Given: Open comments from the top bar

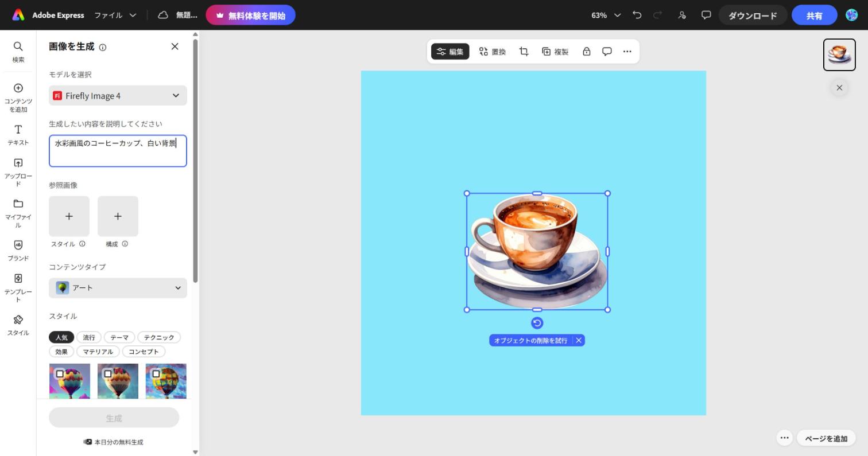Looking at the screenshot, I should point(706,15).
